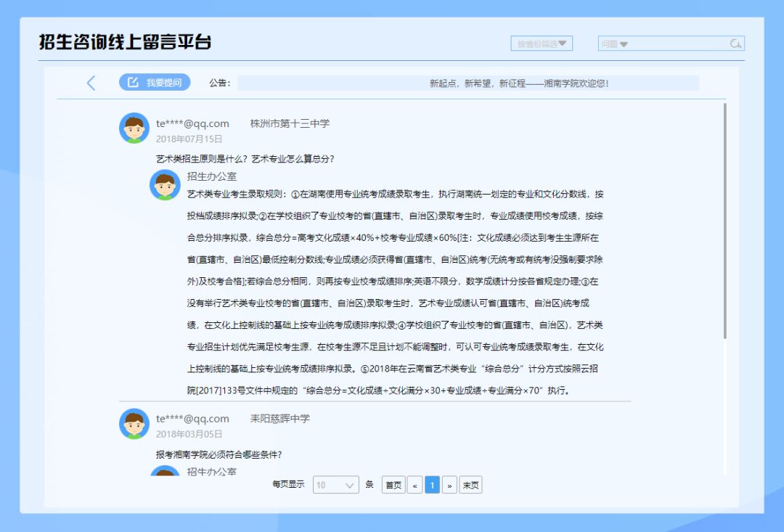Click the date 2018年07月15日
This screenshot has height=532, width=784.
(189, 139)
